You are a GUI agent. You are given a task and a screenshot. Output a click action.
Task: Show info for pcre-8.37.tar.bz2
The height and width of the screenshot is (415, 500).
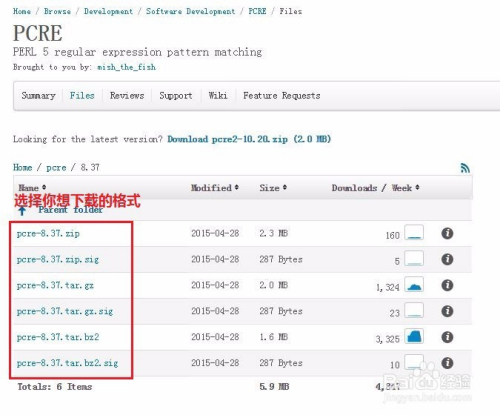tap(447, 337)
